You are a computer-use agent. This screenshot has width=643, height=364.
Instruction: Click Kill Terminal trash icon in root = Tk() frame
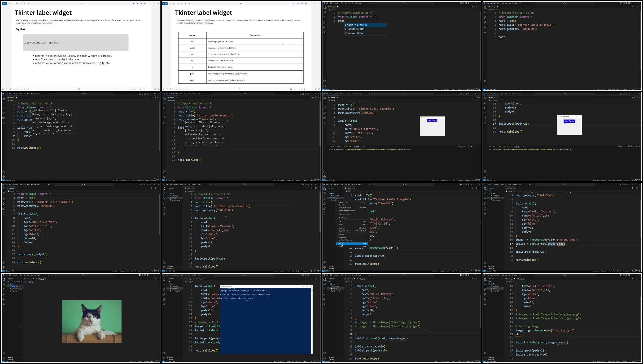click(471, 146)
